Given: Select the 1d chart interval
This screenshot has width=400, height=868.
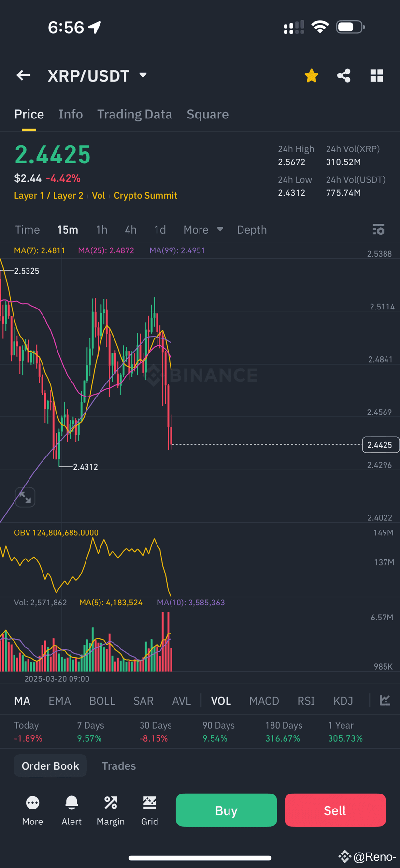Looking at the screenshot, I should coord(160,230).
